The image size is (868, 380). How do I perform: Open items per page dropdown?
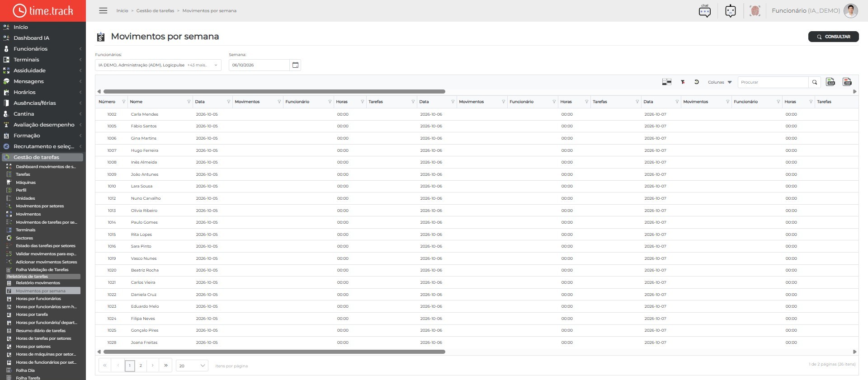pos(192,366)
